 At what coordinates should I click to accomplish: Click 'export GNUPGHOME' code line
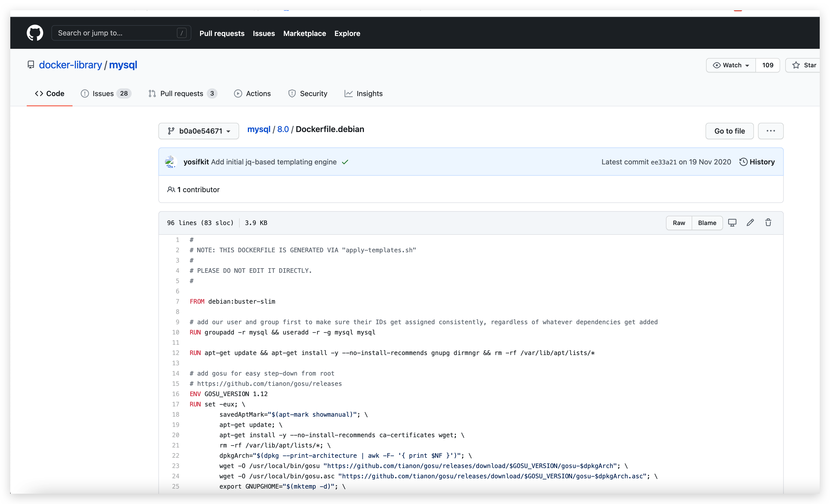[282, 487]
